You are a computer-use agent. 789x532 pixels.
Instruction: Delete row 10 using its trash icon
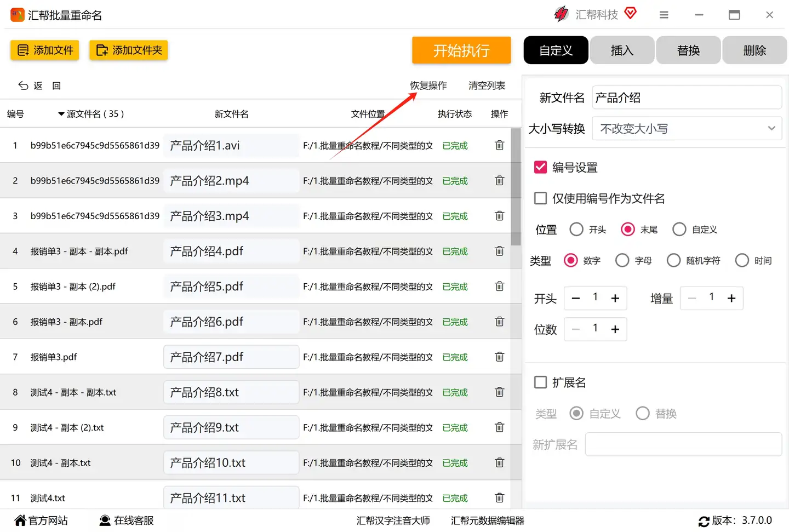click(499, 462)
